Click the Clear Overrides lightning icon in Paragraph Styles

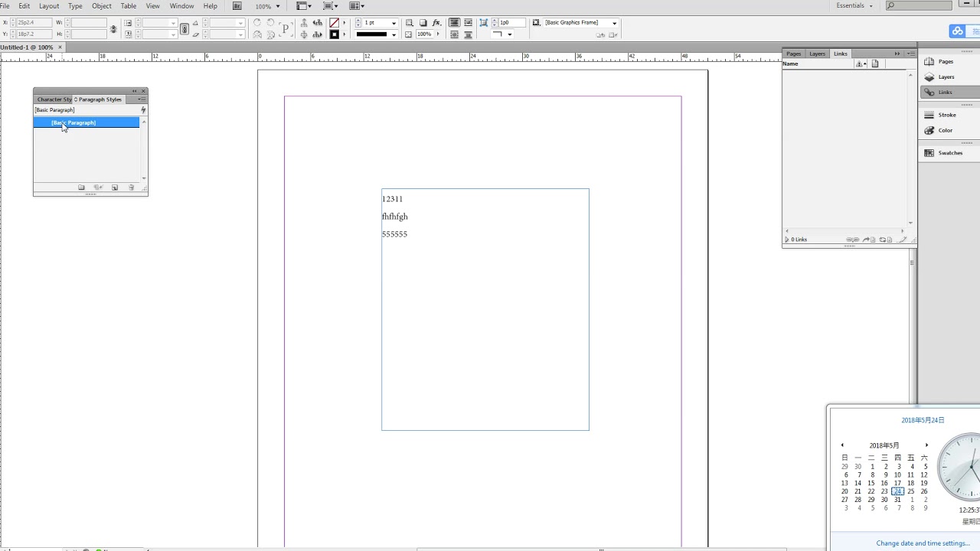click(x=143, y=110)
